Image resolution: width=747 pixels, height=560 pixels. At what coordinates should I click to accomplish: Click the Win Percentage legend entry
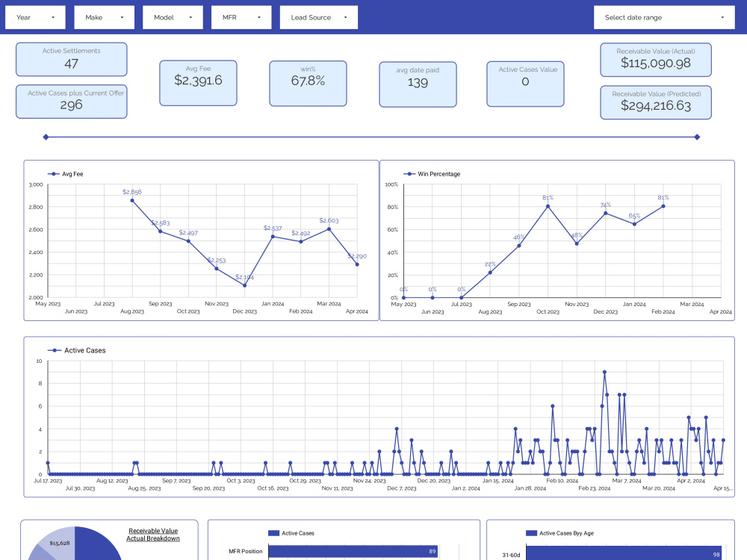coord(432,174)
